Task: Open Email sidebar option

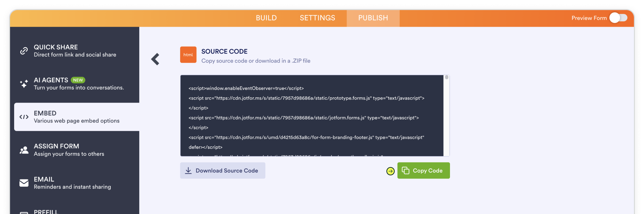Action: [75, 183]
